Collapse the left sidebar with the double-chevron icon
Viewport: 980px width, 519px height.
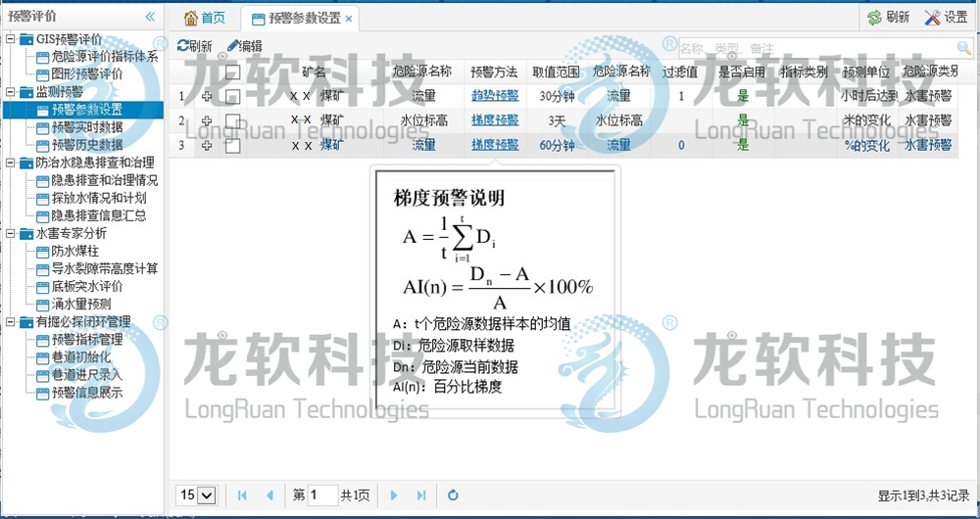pyautogui.click(x=150, y=17)
